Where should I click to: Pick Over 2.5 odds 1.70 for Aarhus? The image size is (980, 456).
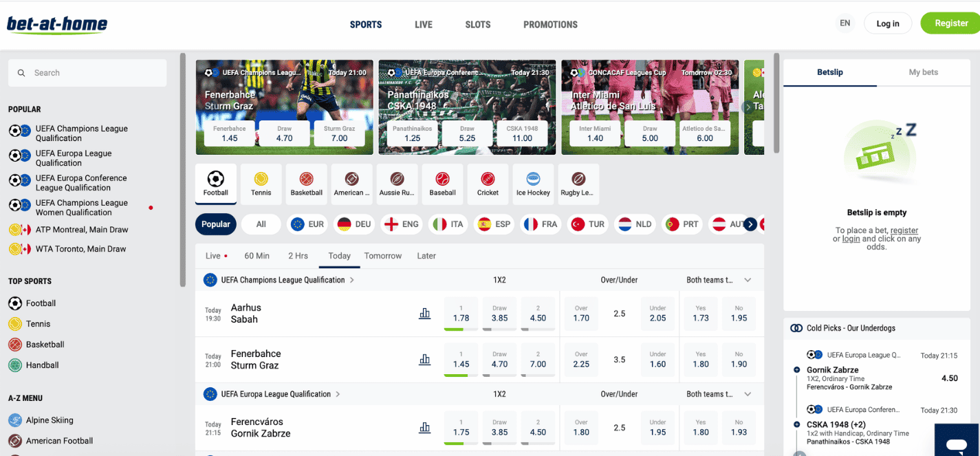(581, 314)
